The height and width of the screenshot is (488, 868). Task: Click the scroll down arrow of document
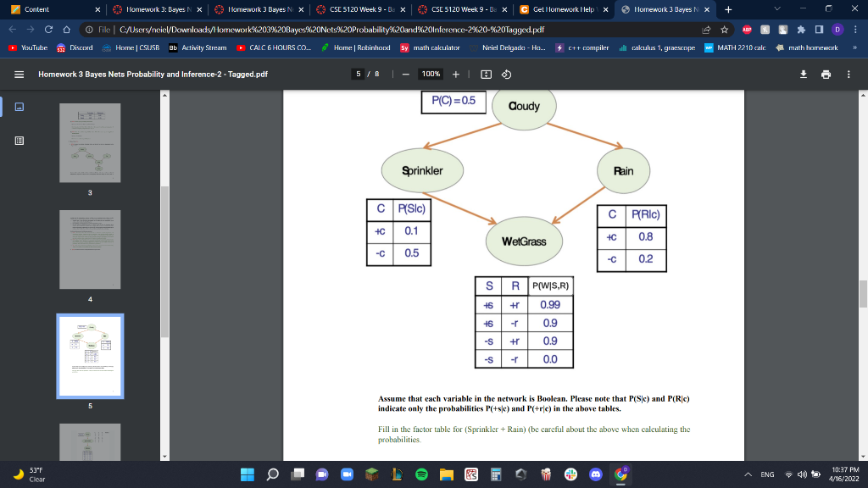[863, 457]
